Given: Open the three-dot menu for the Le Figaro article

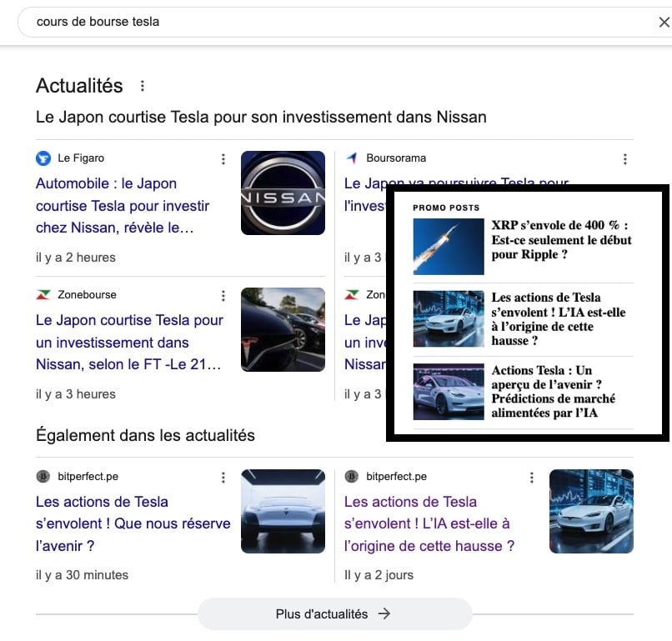Looking at the screenshot, I should coord(223,159).
